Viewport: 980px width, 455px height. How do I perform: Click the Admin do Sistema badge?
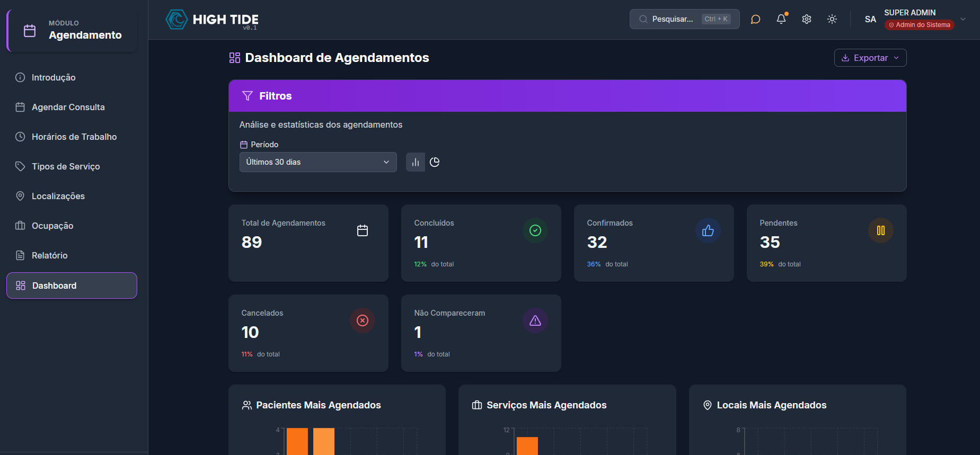(920, 25)
